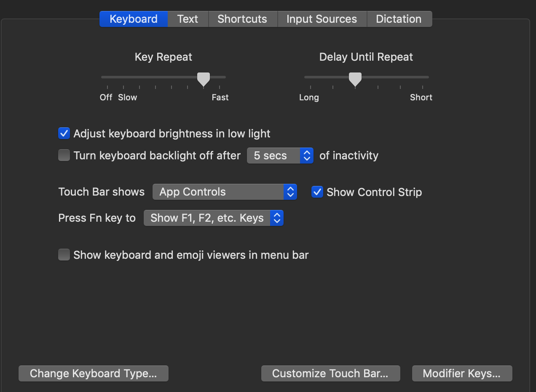Screen dimensions: 536x392
Task: Set Key Repeat slider to Off
Action: point(107,78)
